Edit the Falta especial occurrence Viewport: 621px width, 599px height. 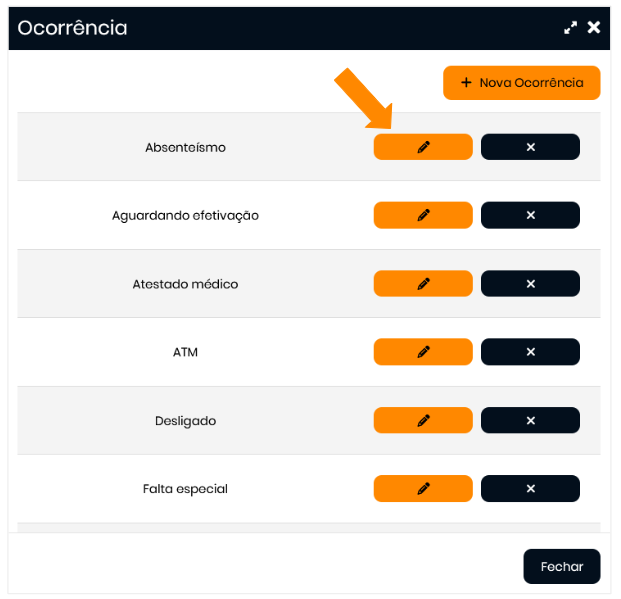(x=423, y=489)
